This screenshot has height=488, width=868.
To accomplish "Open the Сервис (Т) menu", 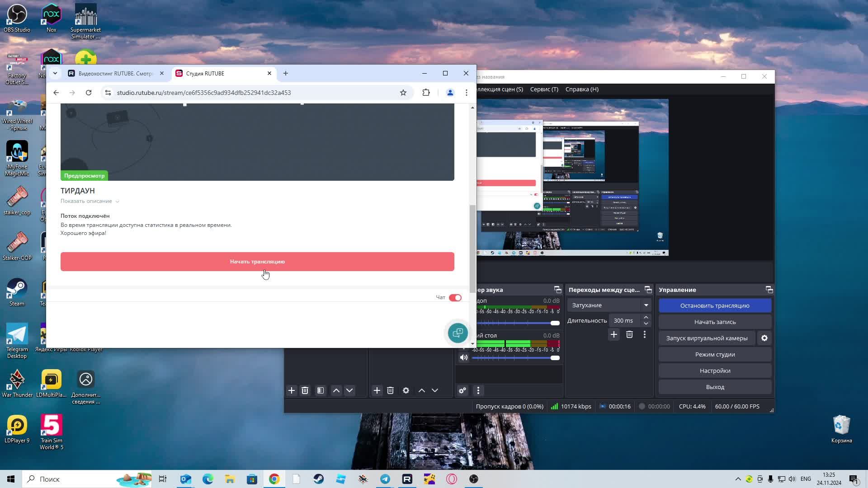I will pos(544,89).
